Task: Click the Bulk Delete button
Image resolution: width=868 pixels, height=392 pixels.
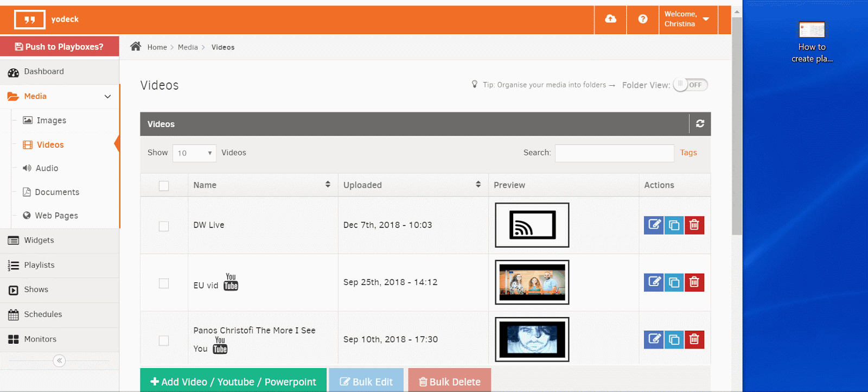Action: pyautogui.click(x=450, y=380)
